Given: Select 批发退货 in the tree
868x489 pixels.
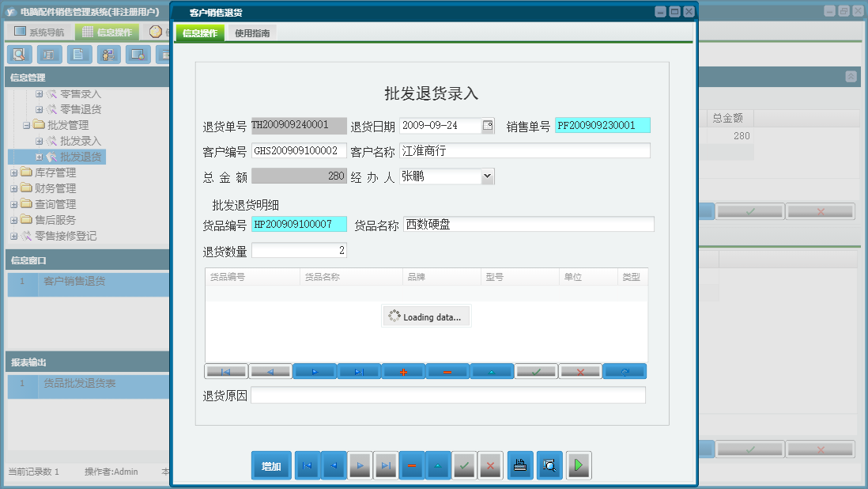Looking at the screenshot, I should pyautogui.click(x=81, y=157).
